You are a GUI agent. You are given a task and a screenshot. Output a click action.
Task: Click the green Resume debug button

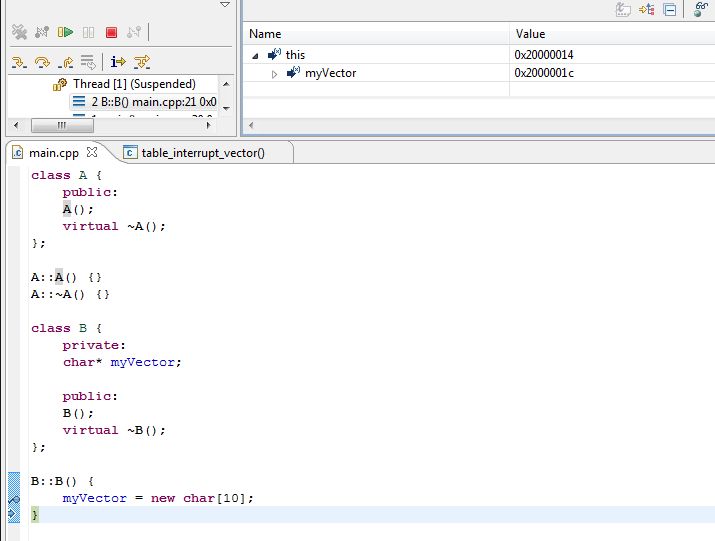65,33
